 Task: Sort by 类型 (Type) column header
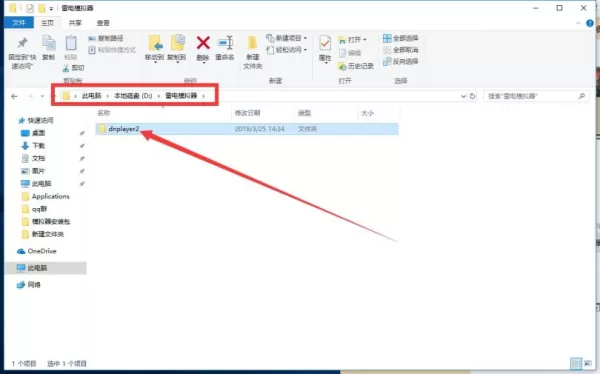point(305,113)
